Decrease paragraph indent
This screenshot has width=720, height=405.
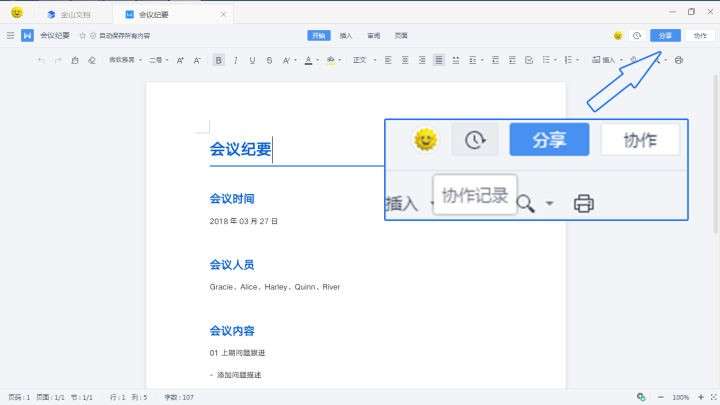[x=495, y=60]
